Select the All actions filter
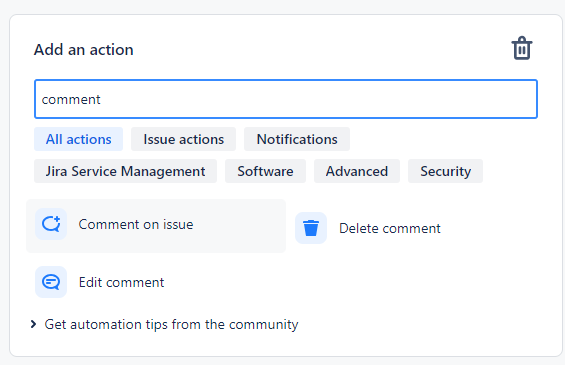The width and height of the screenshot is (565, 365). 79,139
